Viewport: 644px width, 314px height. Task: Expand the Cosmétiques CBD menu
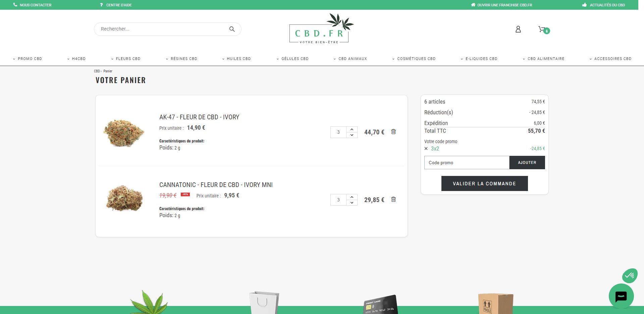414,59
